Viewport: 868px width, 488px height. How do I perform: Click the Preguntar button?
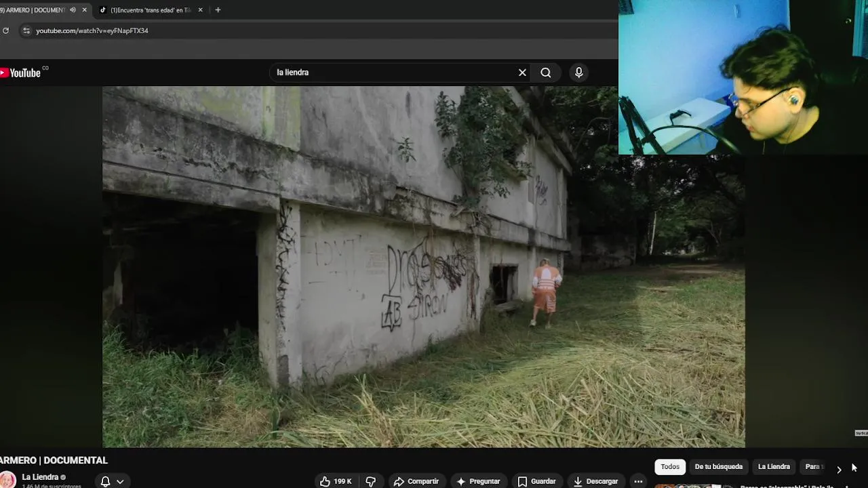pyautogui.click(x=478, y=481)
